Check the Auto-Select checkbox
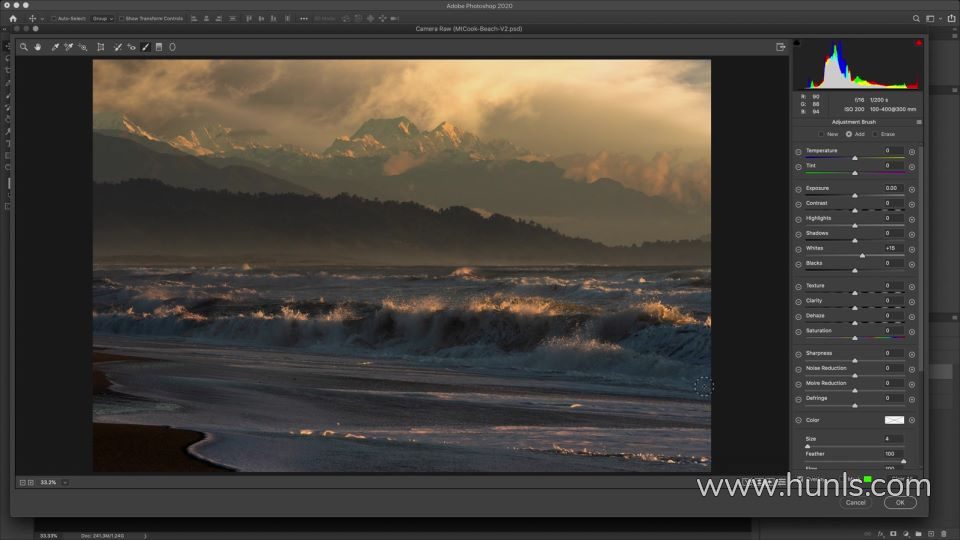This screenshot has width=960, height=540. [x=54, y=18]
